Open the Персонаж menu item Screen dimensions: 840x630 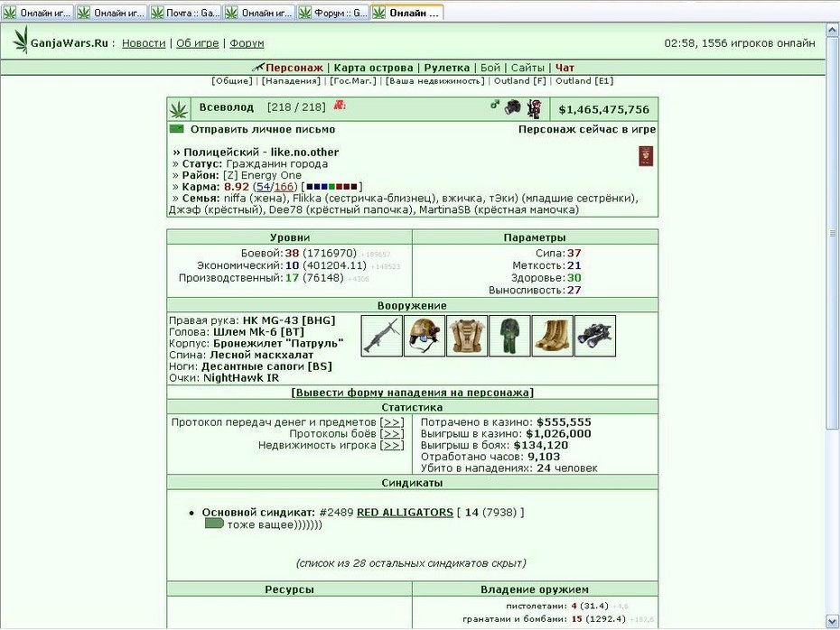coord(294,68)
